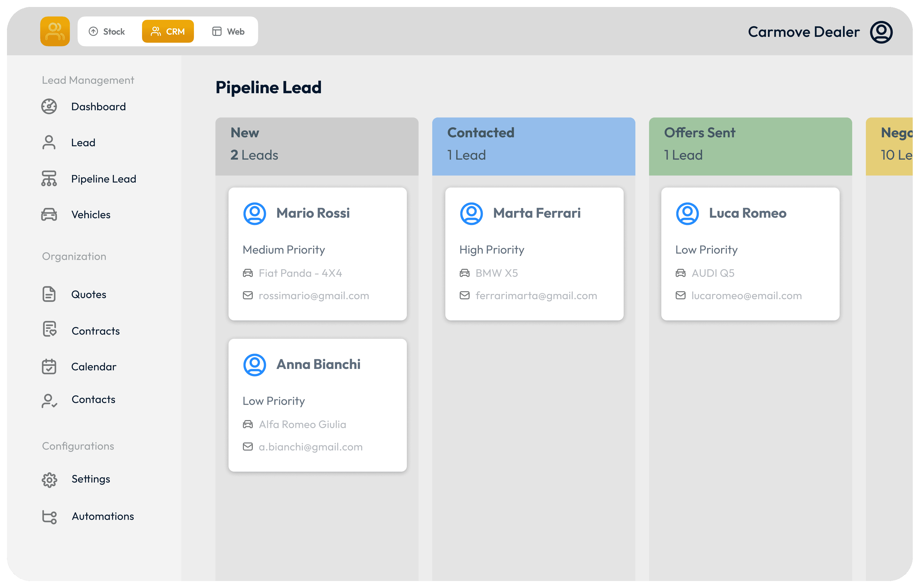
Task: Select the Offers Sent column header
Action: pos(750,146)
